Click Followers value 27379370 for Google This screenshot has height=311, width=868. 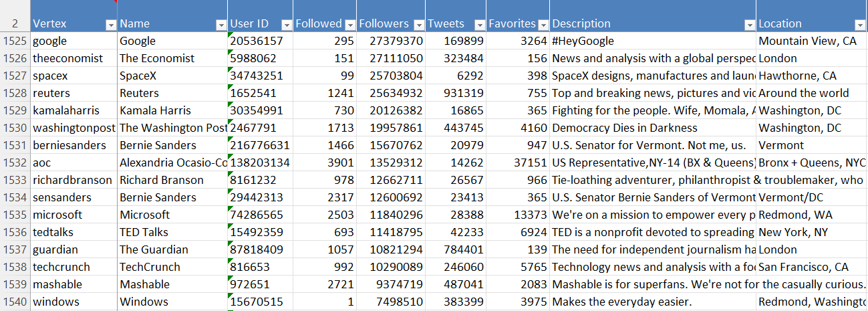[x=391, y=41]
